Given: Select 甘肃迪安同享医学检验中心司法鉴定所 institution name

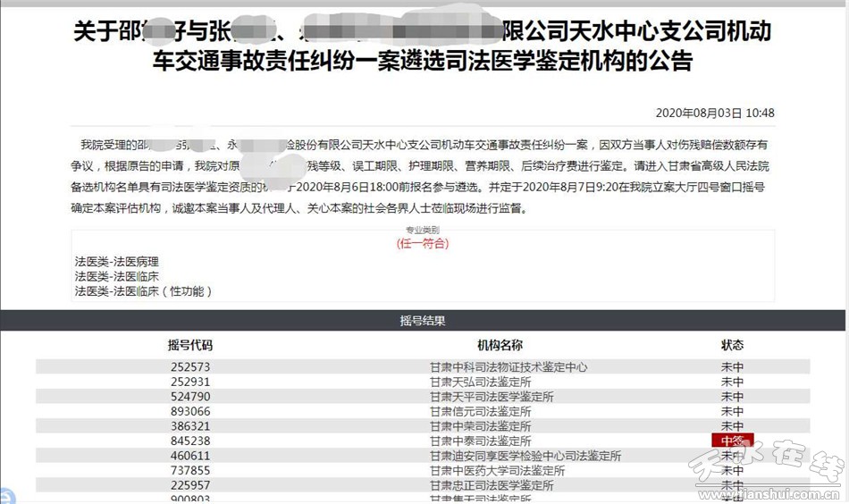Looking at the screenshot, I should (525, 456).
